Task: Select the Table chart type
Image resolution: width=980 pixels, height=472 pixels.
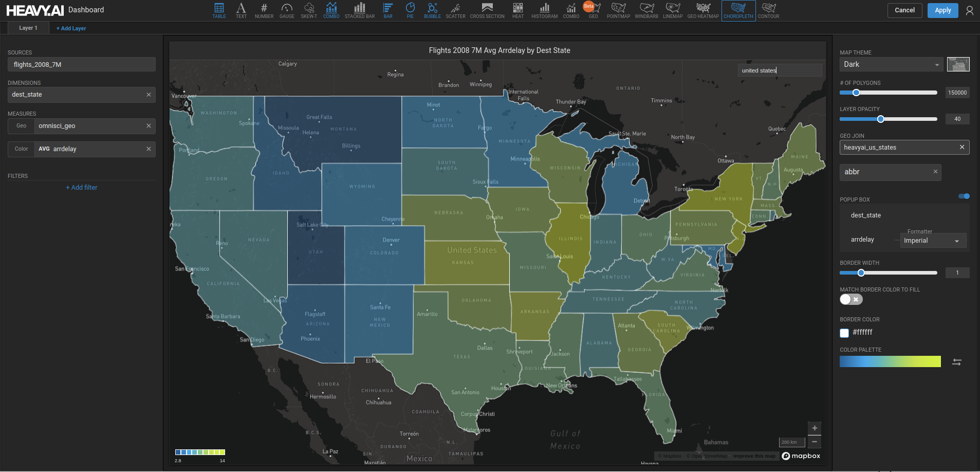Action: 219,10
